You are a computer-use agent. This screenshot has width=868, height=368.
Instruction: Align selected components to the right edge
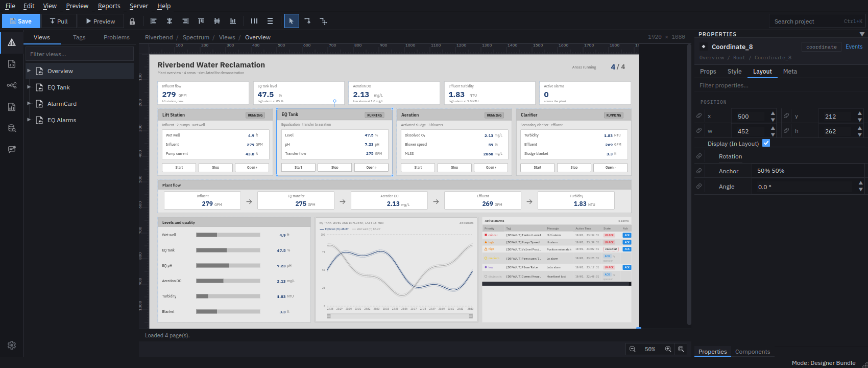(185, 21)
